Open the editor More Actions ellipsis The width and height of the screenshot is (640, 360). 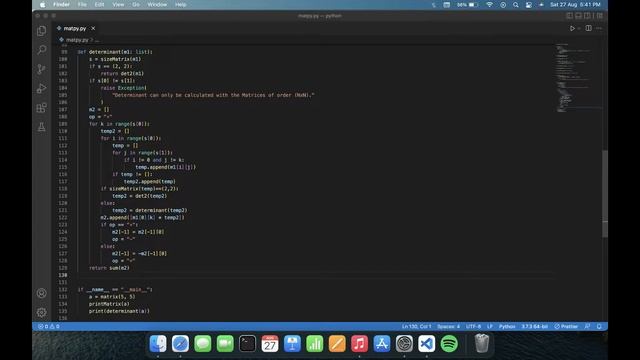tap(599, 29)
